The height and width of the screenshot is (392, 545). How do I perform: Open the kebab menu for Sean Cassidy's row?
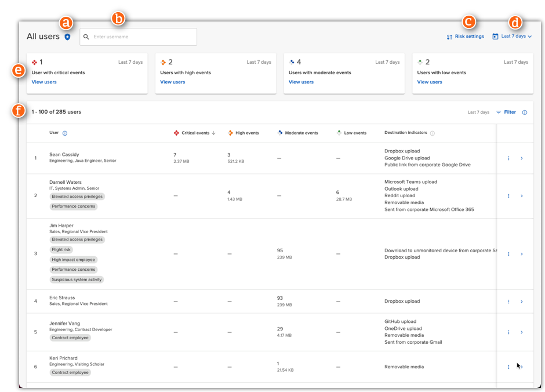pos(508,158)
